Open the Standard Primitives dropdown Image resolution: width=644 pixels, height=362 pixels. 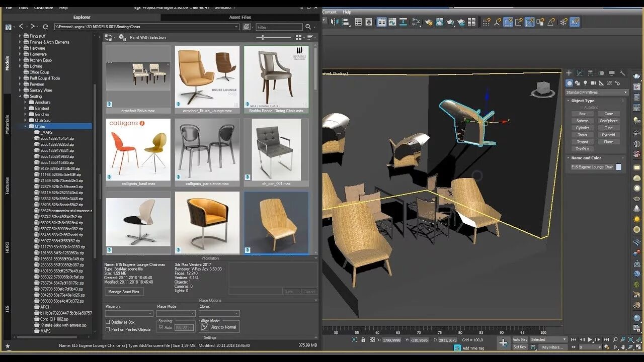coord(596,93)
